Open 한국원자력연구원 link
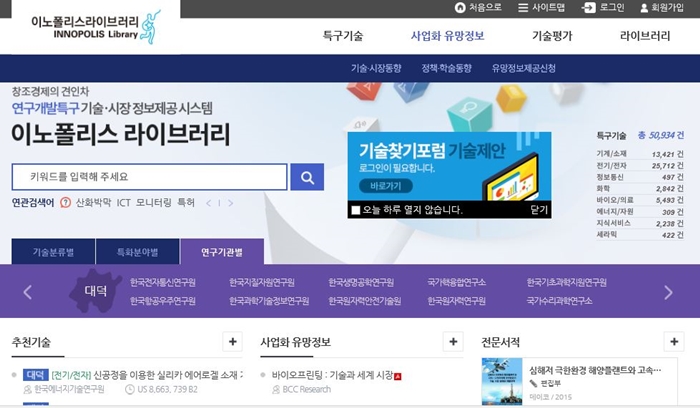This screenshot has width=700, height=408. point(457,301)
